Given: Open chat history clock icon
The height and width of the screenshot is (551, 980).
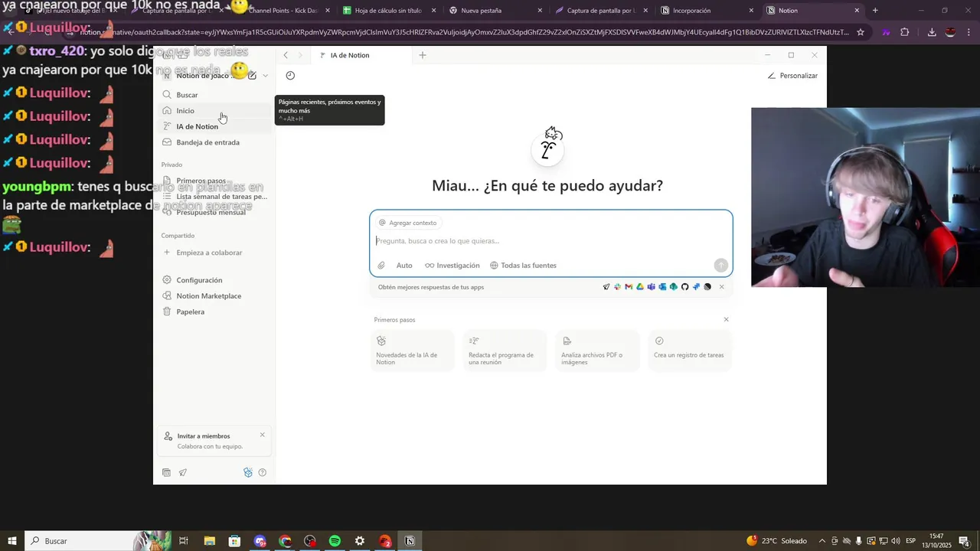Looking at the screenshot, I should point(290,75).
